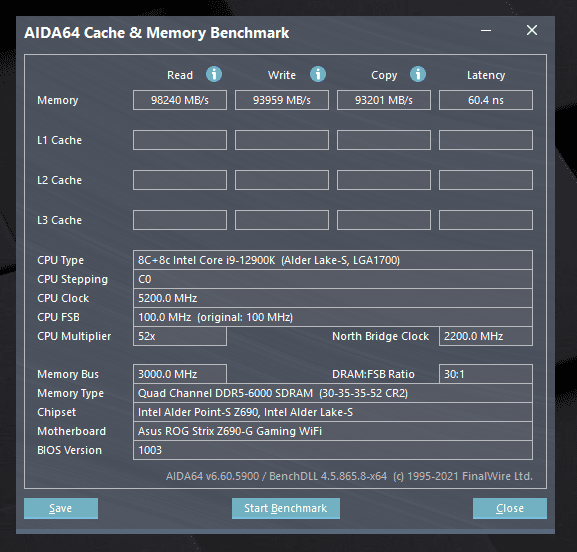The height and width of the screenshot is (552, 577).
Task: Select the Memory Latency value 60.4 ns
Action: click(x=486, y=100)
